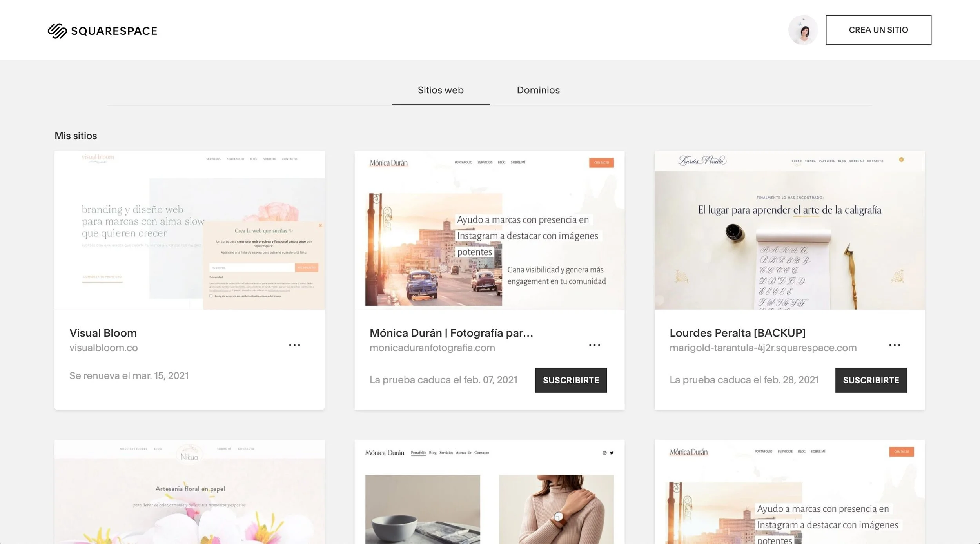The width and height of the screenshot is (980, 544).
Task: Click the Visual Bloom site title
Action: [103, 333]
